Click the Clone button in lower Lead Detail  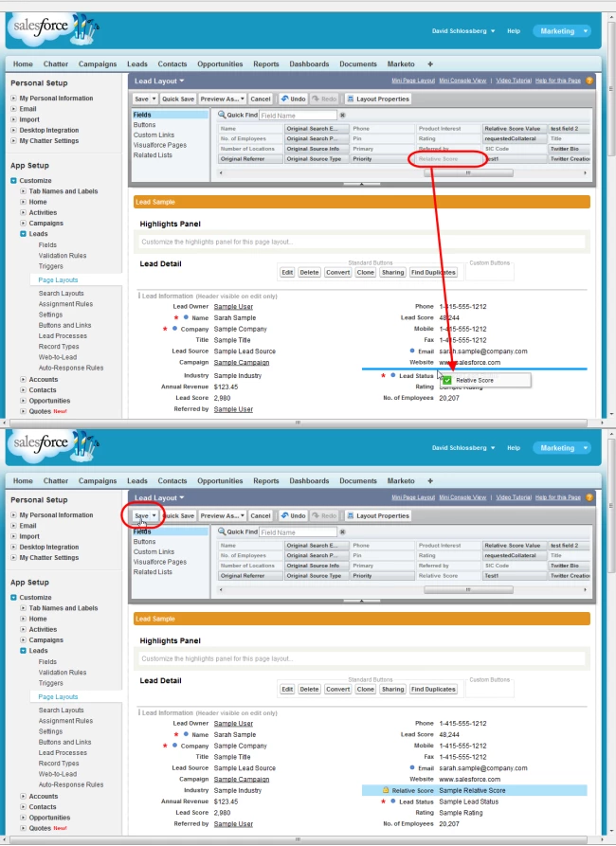point(366,690)
